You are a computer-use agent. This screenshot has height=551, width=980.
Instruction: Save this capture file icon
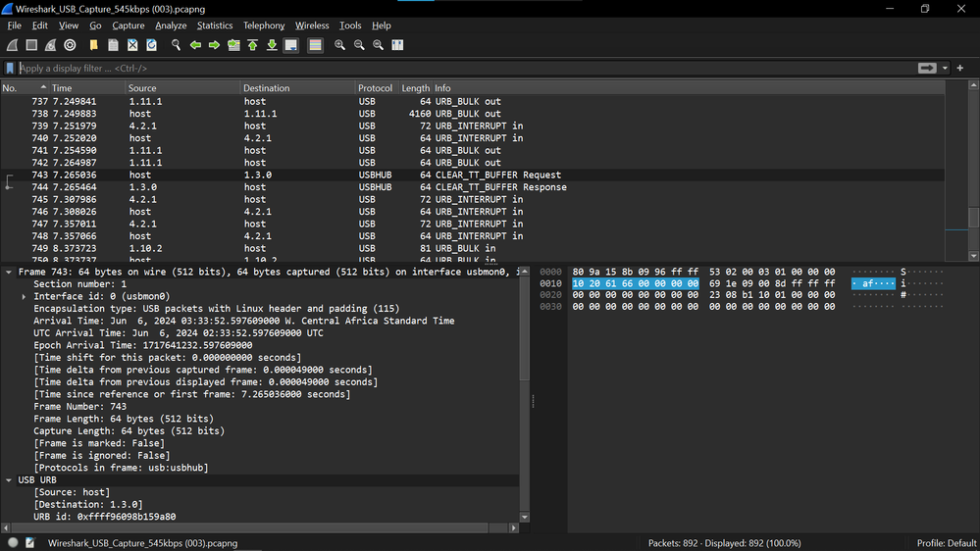coord(113,45)
